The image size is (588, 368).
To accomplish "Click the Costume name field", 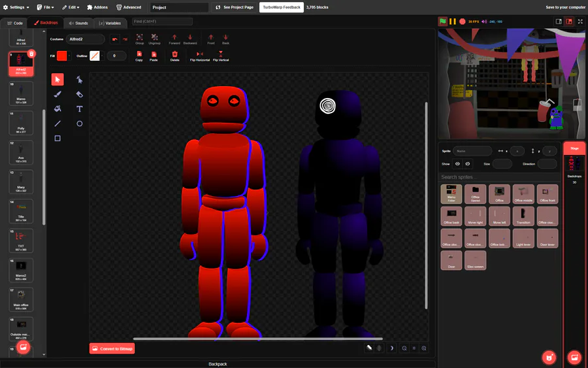I will pos(85,39).
